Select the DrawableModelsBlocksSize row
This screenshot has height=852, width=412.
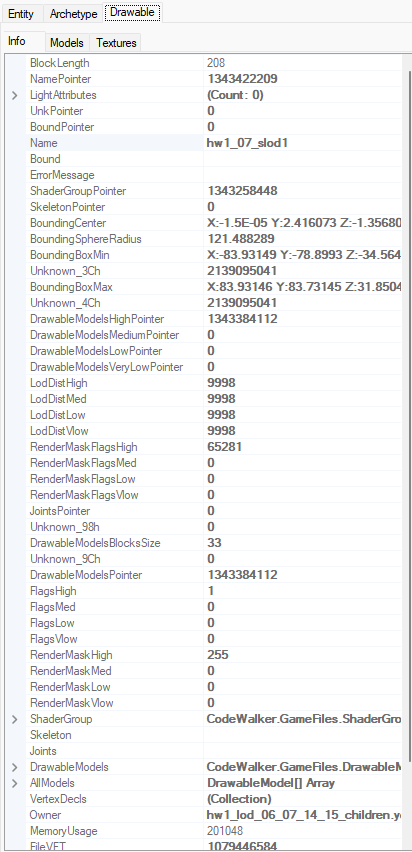pos(214,543)
